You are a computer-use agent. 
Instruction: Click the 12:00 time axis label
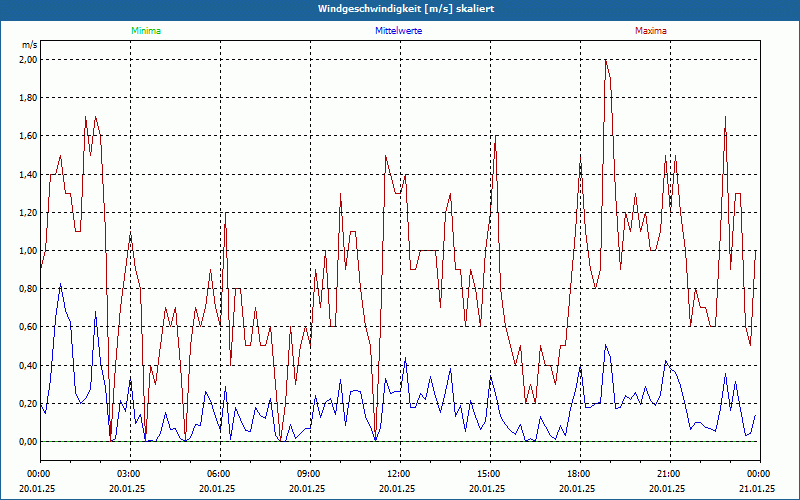point(401,474)
